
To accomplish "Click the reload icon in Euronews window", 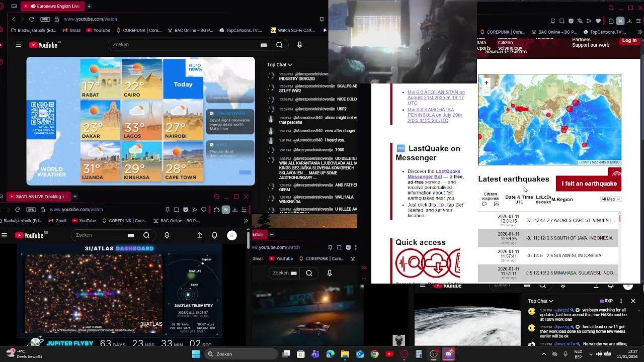I will click(32, 19).
